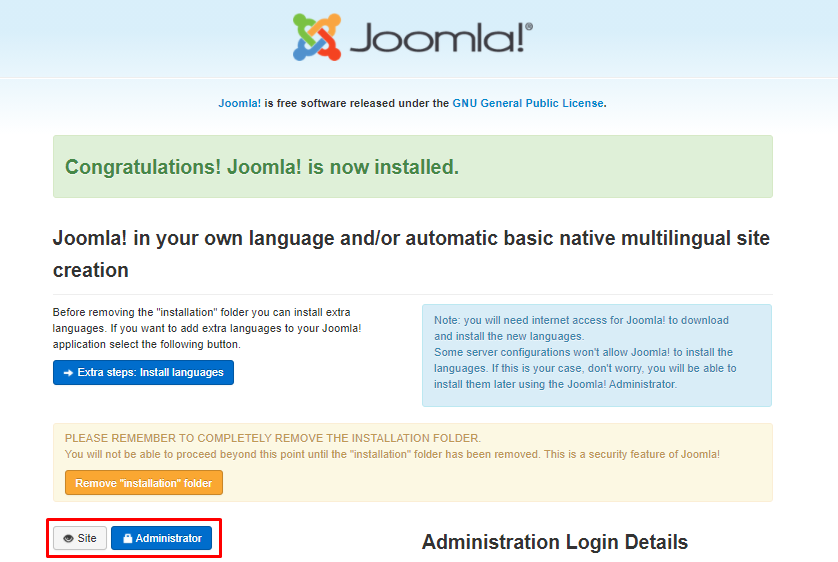Click the "Some server configurations" note sentence
Screen dimensions: 838x562
[x=584, y=353]
